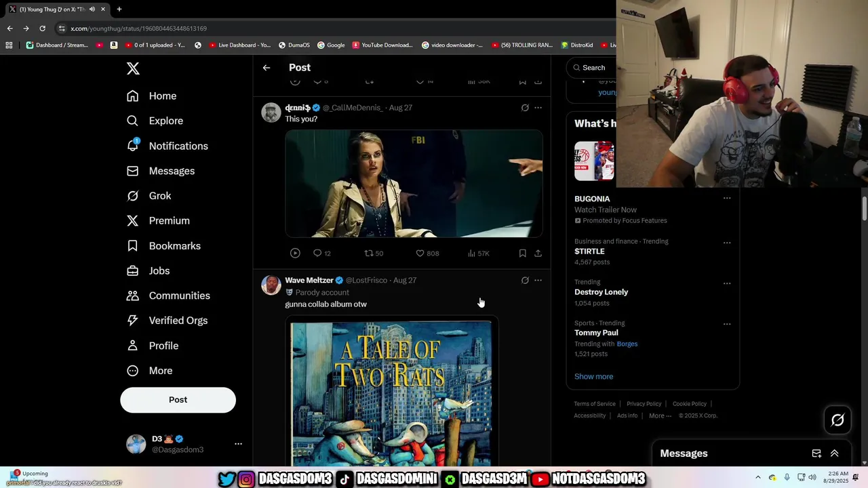Image resolution: width=868 pixels, height=488 pixels.
Task: Open the Borges trending link
Action: pyautogui.click(x=627, y=344)
